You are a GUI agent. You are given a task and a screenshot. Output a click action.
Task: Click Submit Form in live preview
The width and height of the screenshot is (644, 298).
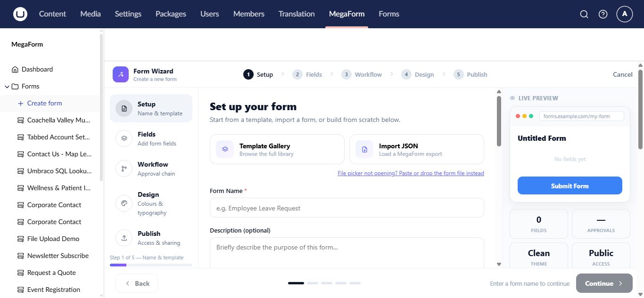tap(570, 186)
